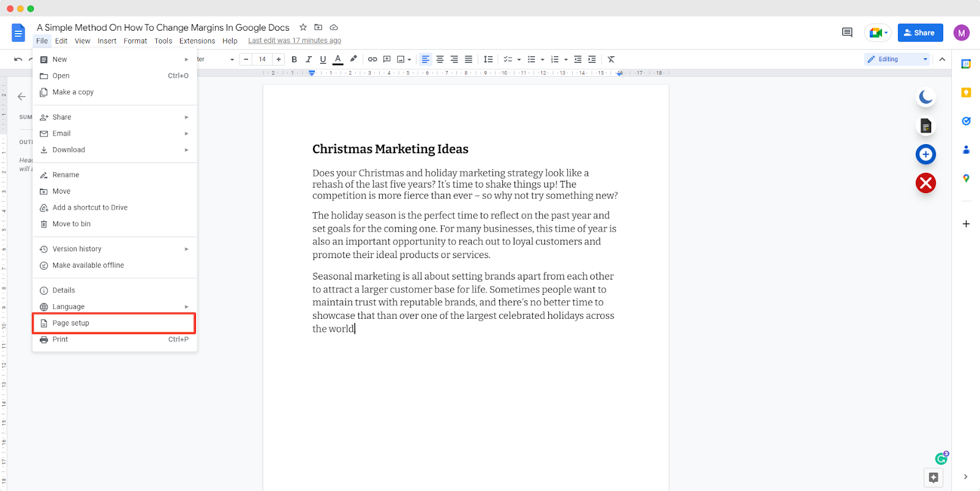Screen dimensions: 980x491
Task: Open Google Keep from the side panel
Action: pyautogui.click(x=966, y=93)
